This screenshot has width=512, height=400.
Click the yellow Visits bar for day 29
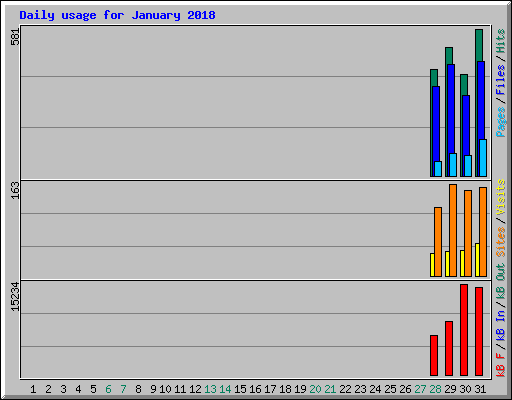point(447,264)
